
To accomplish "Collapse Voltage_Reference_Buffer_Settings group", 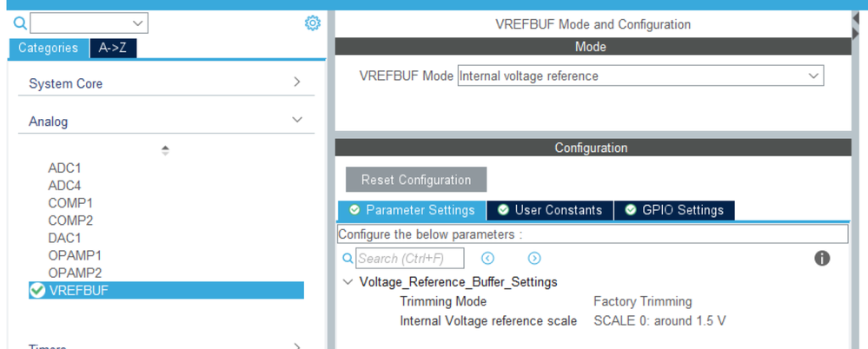I will (x=348, y=282).
